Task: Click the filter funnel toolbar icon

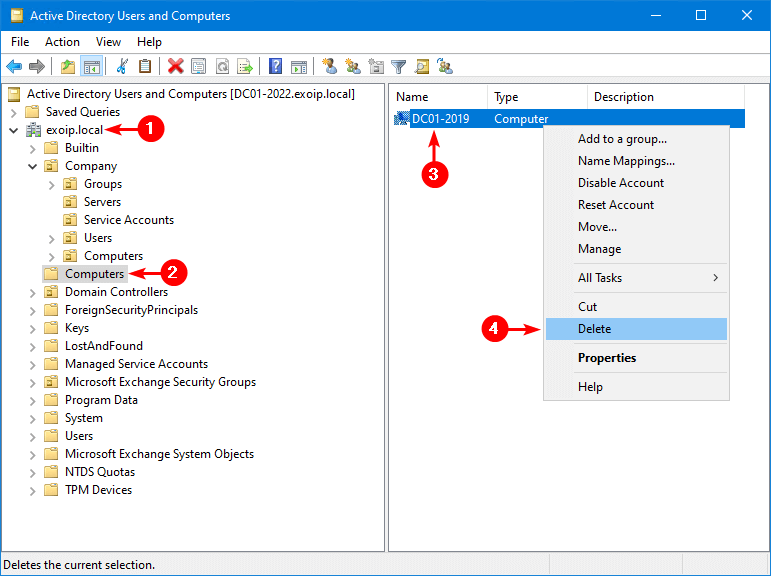Action: 398,66
